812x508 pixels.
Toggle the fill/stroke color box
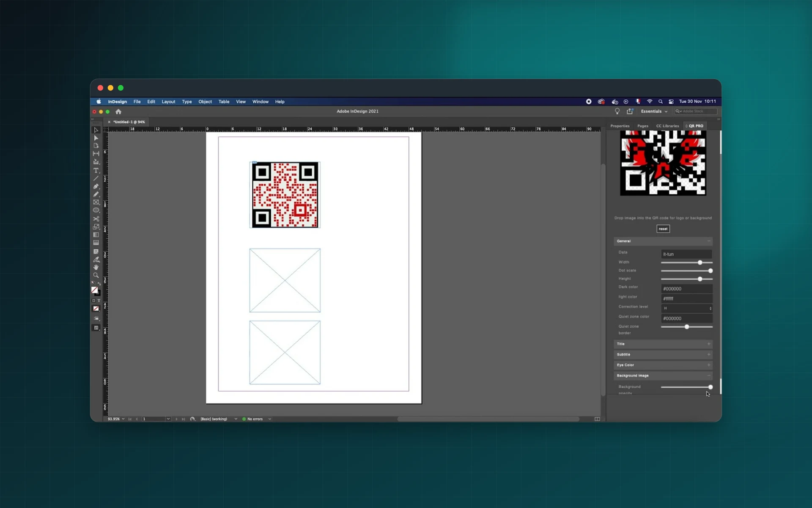click(x=95, y=291)
